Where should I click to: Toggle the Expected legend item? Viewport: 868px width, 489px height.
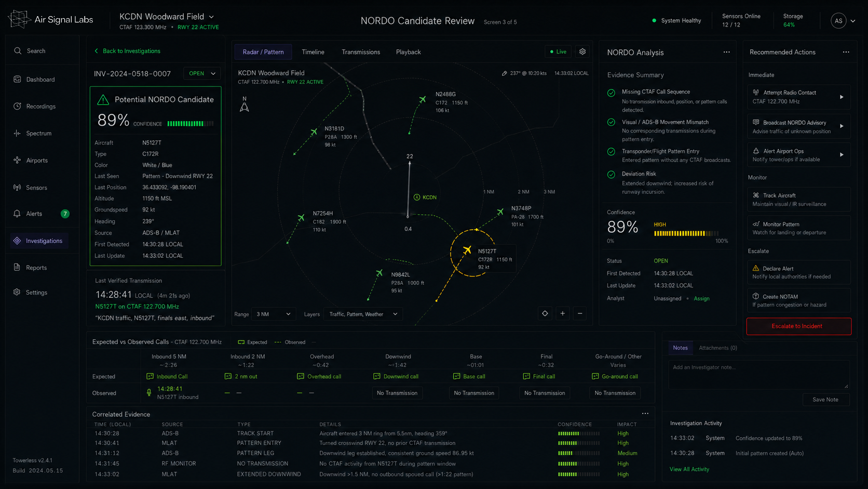(x=252, y=342)
